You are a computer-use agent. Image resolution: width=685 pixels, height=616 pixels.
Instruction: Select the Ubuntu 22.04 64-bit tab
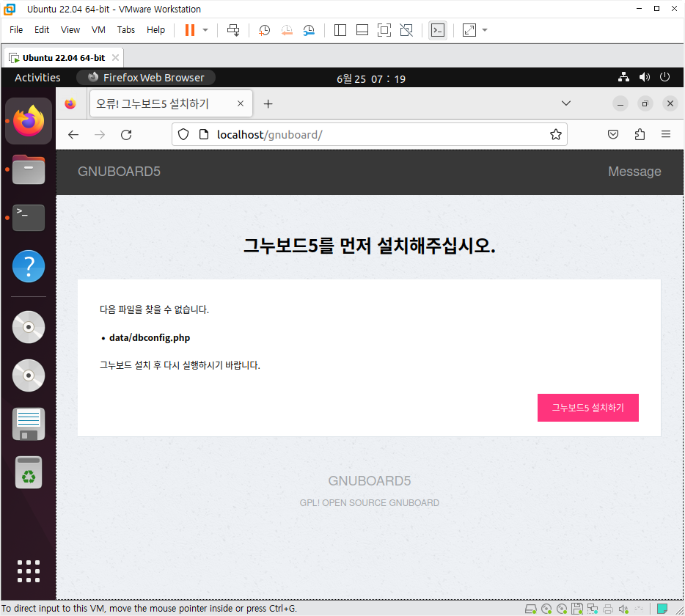point(63,58)
